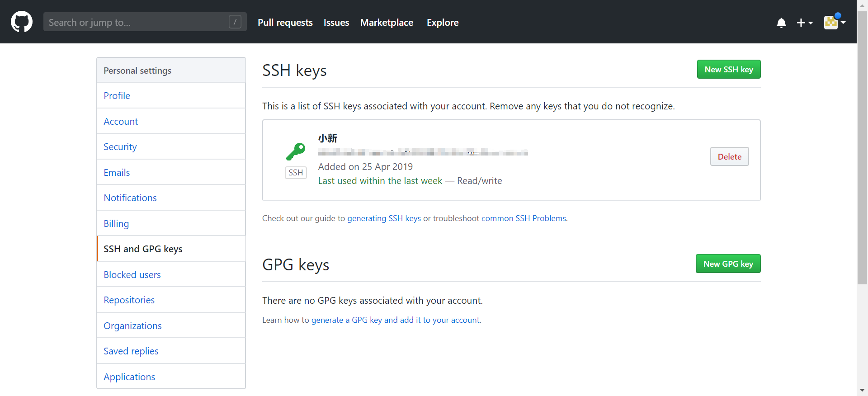This screenshot has width=868, height=396.
Task: Delete the 小新 SSH key
Action: tap(729, 156)
